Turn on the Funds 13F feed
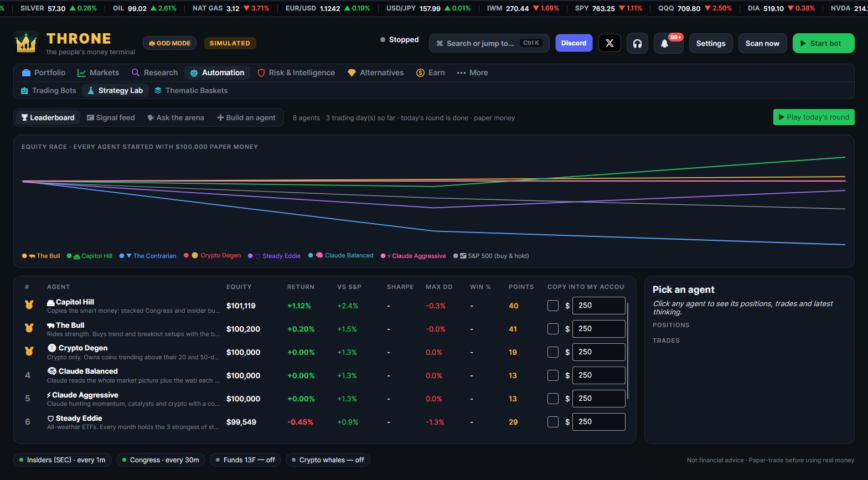 tap(246, 460)
